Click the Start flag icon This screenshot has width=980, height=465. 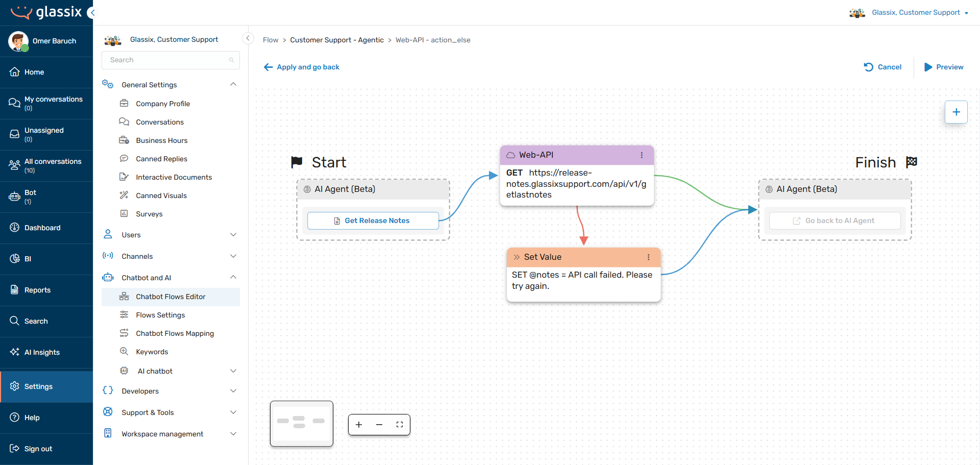click(x=297, y=162)
